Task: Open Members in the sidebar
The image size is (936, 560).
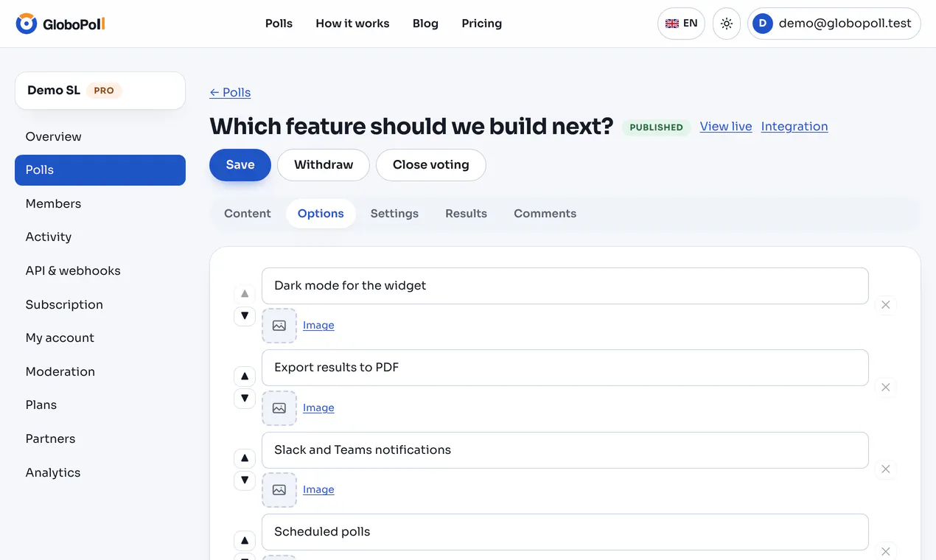Action: click(x=100, y=203)
